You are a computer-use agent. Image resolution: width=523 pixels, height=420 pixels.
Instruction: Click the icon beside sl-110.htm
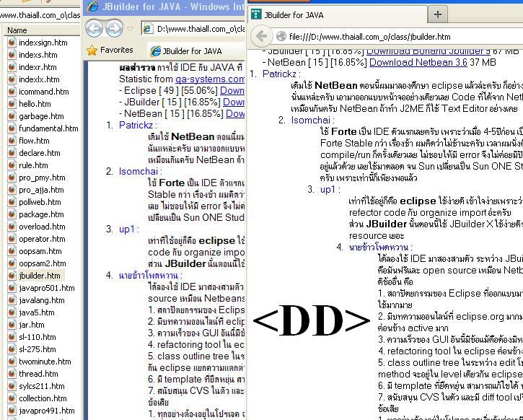tap(12, 337)
